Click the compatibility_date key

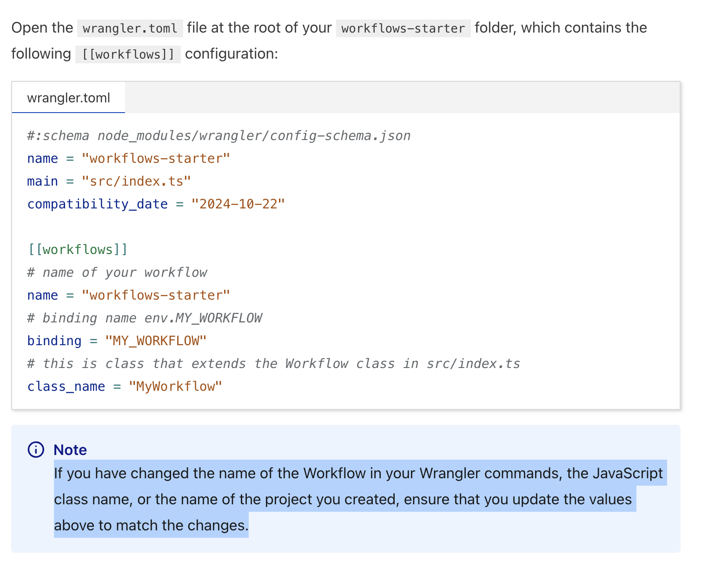97,204
